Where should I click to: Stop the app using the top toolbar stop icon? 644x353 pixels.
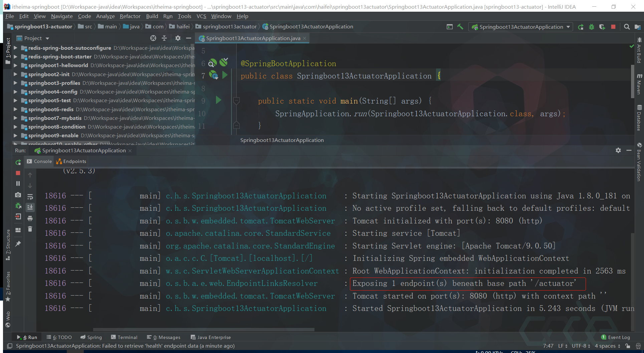coord(613,27)
